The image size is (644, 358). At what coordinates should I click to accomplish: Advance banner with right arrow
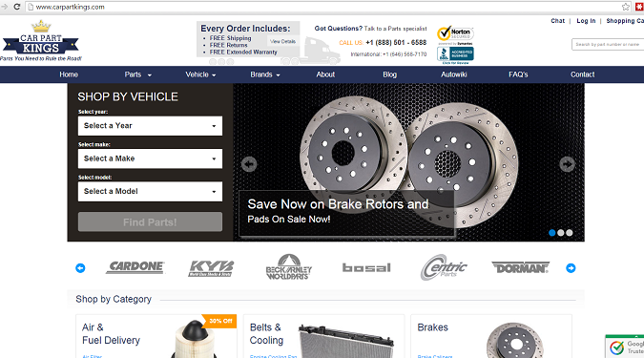coord(567,164)
